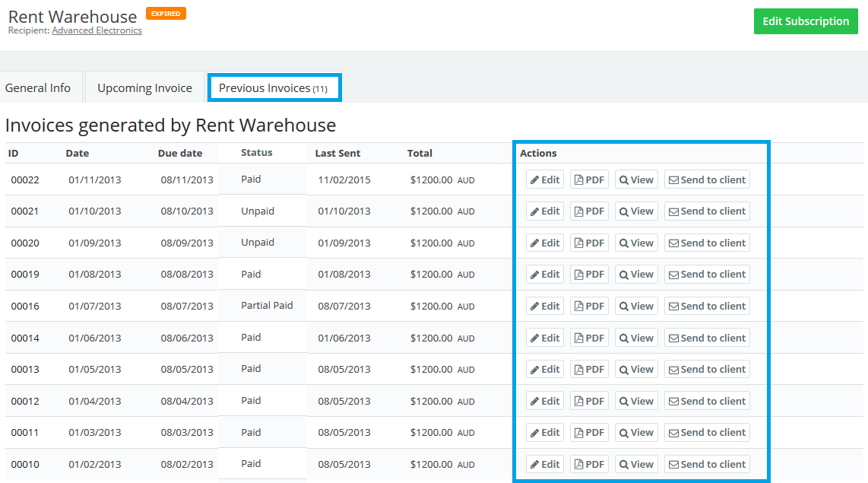The height and width of the screenshot is (483, 868).
Task: Click the EXPIRED status badge
Action: [166, 14]
